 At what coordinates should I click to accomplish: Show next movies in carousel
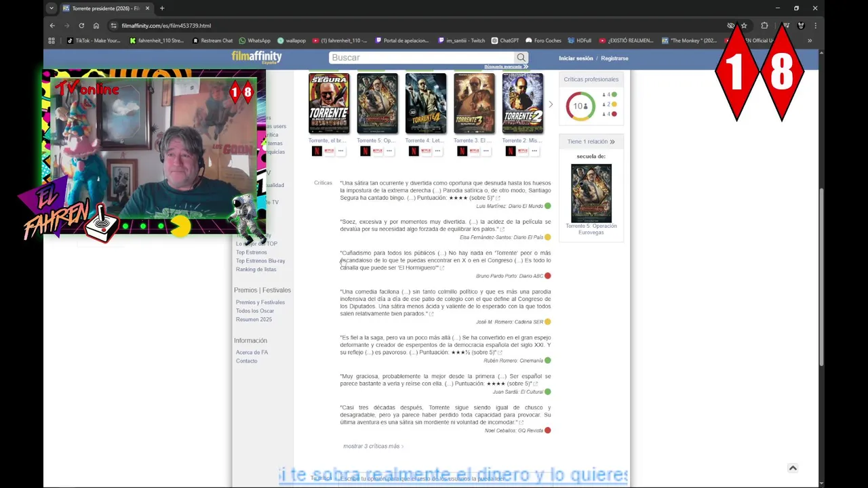pos(550,104)
